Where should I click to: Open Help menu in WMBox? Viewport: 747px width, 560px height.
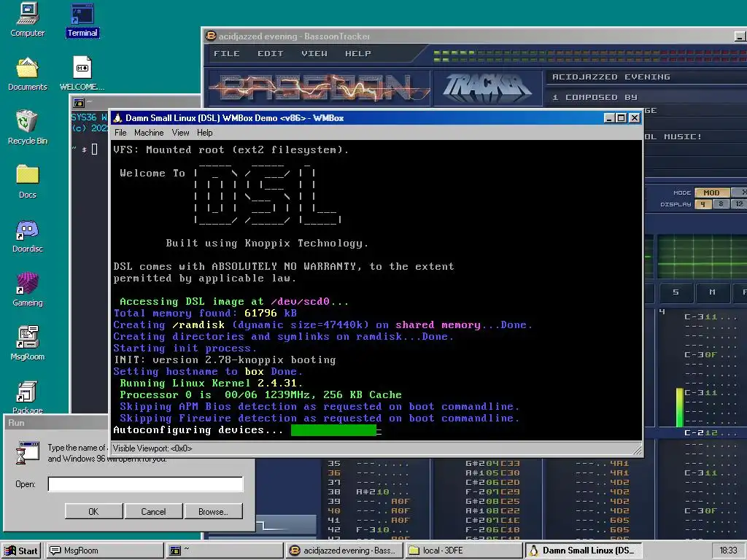point(204,133)
